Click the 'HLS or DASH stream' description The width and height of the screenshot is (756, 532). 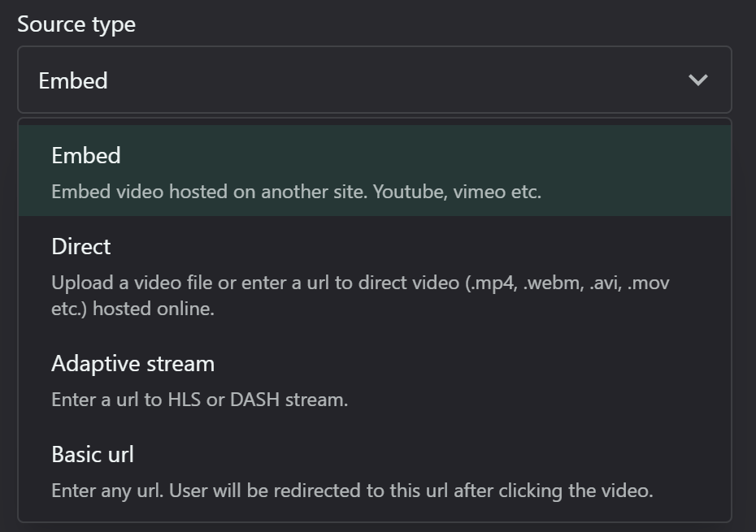click(x=258, y=400)
